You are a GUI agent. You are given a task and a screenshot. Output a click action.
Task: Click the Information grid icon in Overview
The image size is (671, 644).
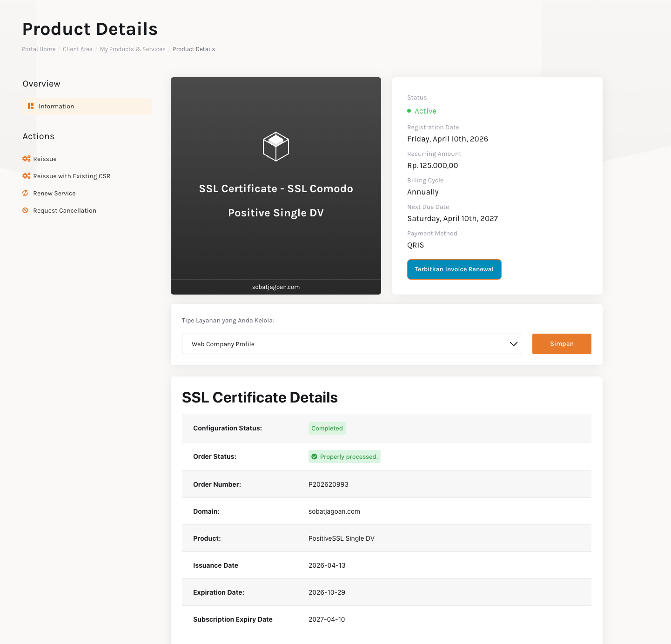tap(31, 106)
